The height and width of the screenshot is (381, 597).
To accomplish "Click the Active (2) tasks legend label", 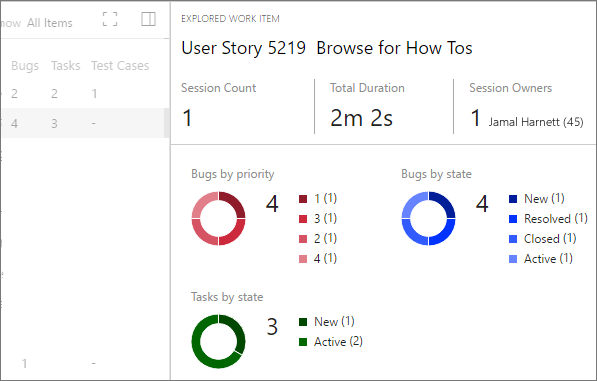I will (x=338, y=342).
